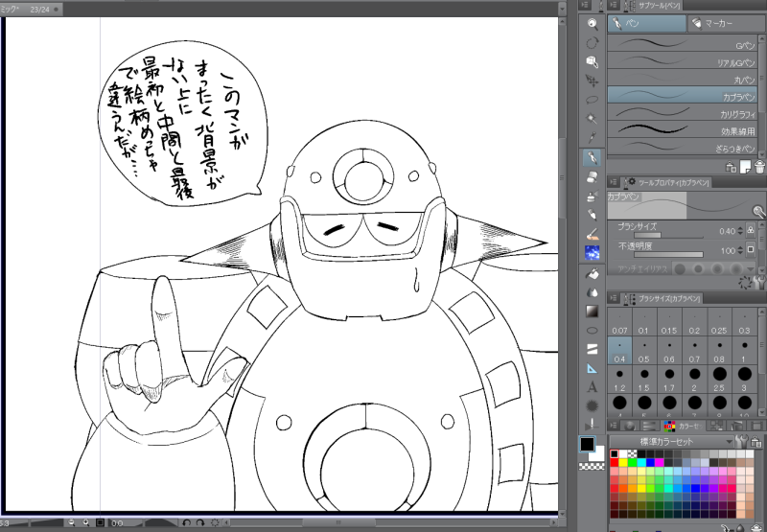767x532 pixels.
Task: Adjust the ブラシサイズ slider
Action: point(668,236)
